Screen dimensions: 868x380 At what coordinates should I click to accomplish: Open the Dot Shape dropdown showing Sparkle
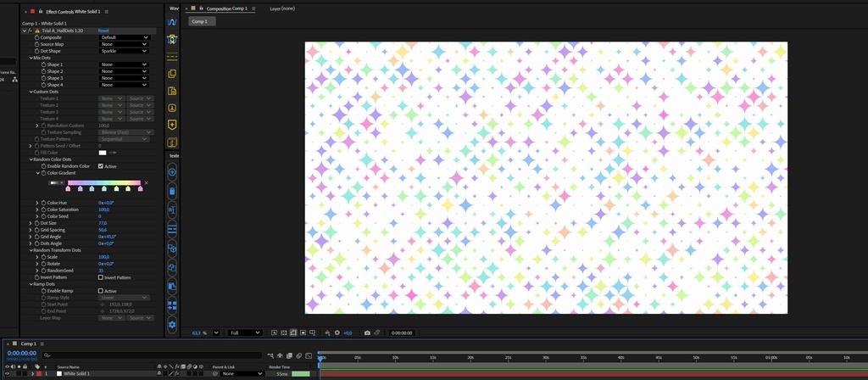pos(124,51)
